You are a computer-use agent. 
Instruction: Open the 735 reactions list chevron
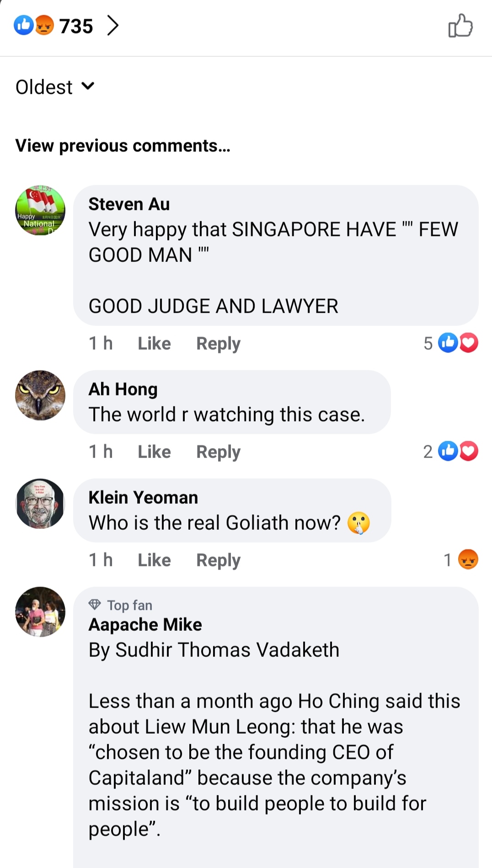coord(112,25)
